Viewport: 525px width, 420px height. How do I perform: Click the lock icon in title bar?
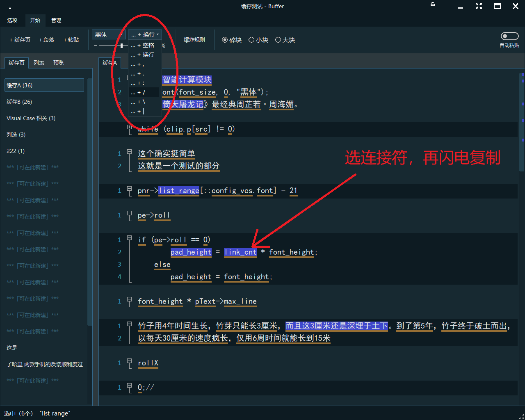(432, 5)
